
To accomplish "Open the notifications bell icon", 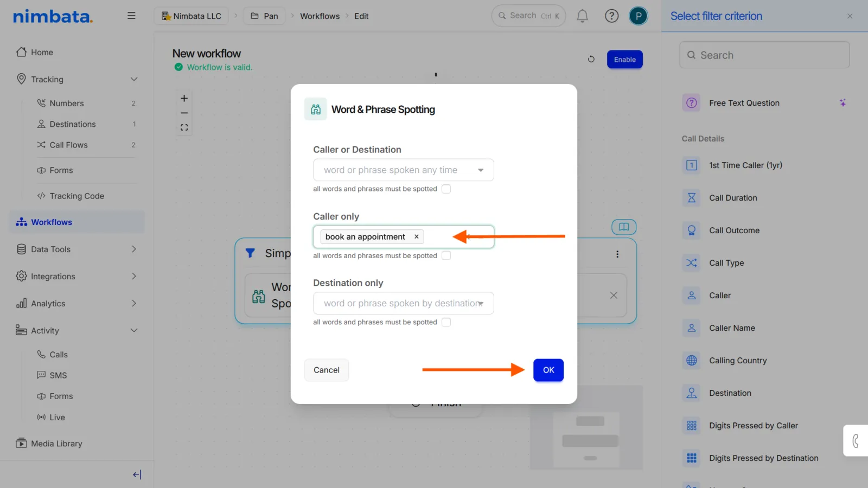I will pos(582,16).
